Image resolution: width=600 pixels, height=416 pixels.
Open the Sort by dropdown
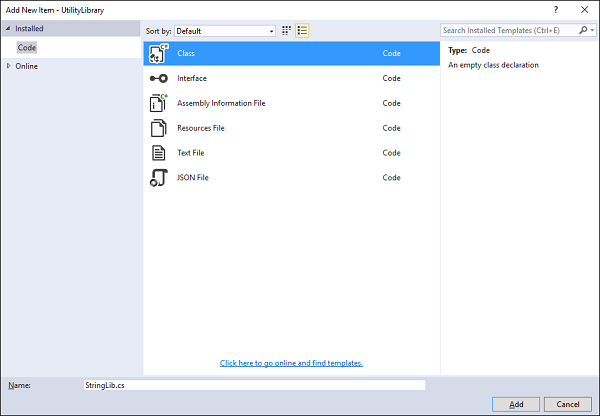pos(224,31)
